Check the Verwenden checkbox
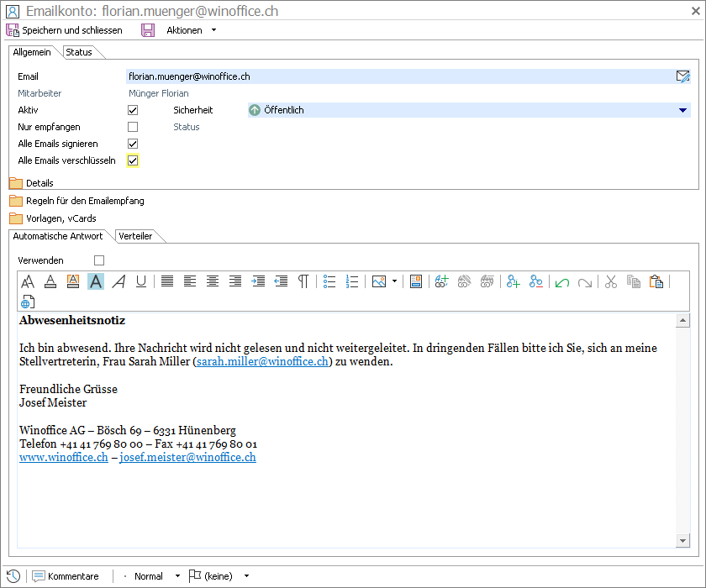706x588 pixels. pyautogui.click(x=99, y=260)
